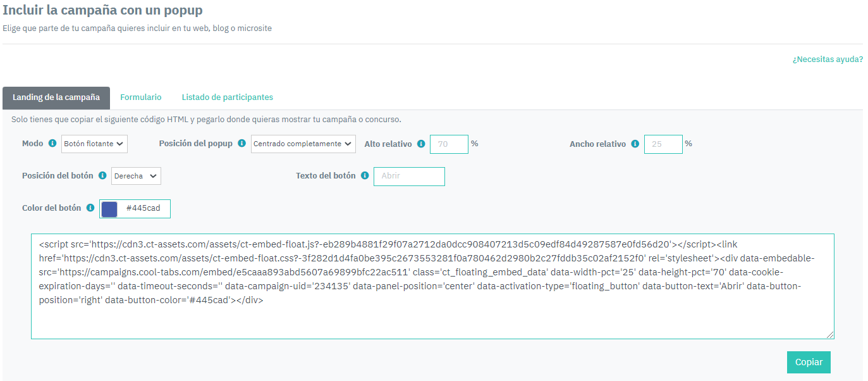Image resolution: width=868 pixels, height=381 pixels.
Task: Click the Texto del botón input field
Action: pos(409,177)
